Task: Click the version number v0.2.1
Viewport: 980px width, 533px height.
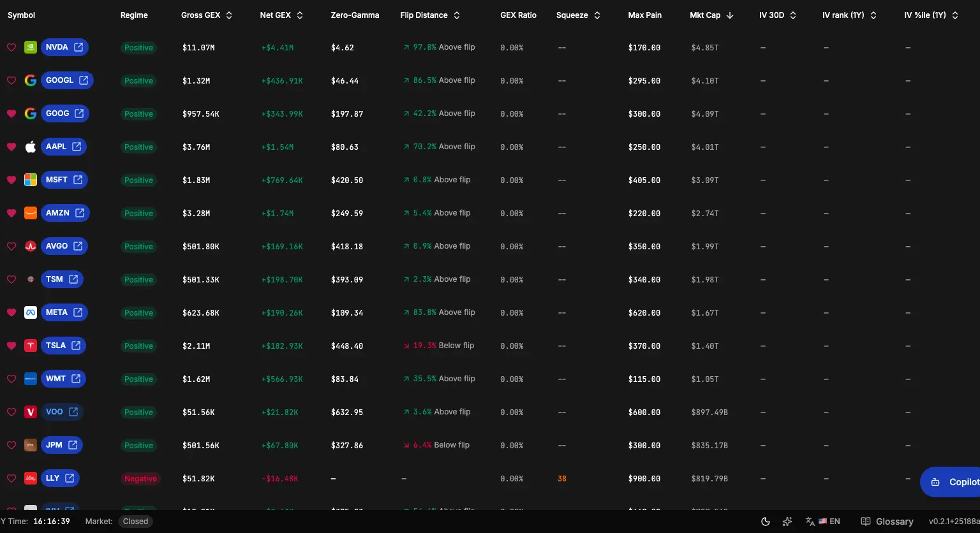Action: 954,522
